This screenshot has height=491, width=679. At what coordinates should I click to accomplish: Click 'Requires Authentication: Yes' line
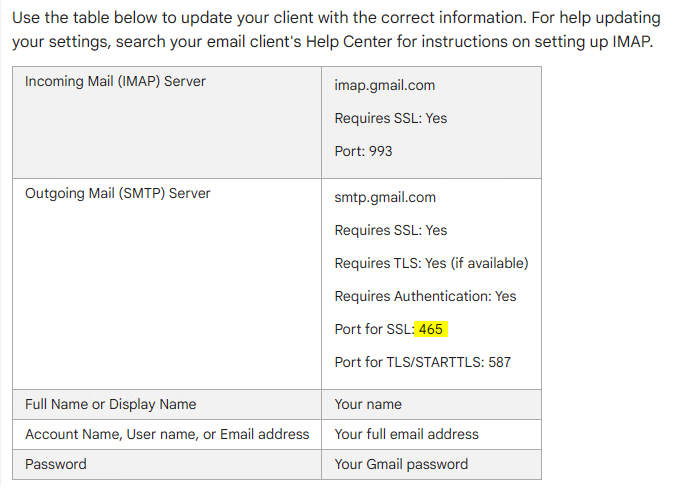pyautogui.click(x=425, y=296)
